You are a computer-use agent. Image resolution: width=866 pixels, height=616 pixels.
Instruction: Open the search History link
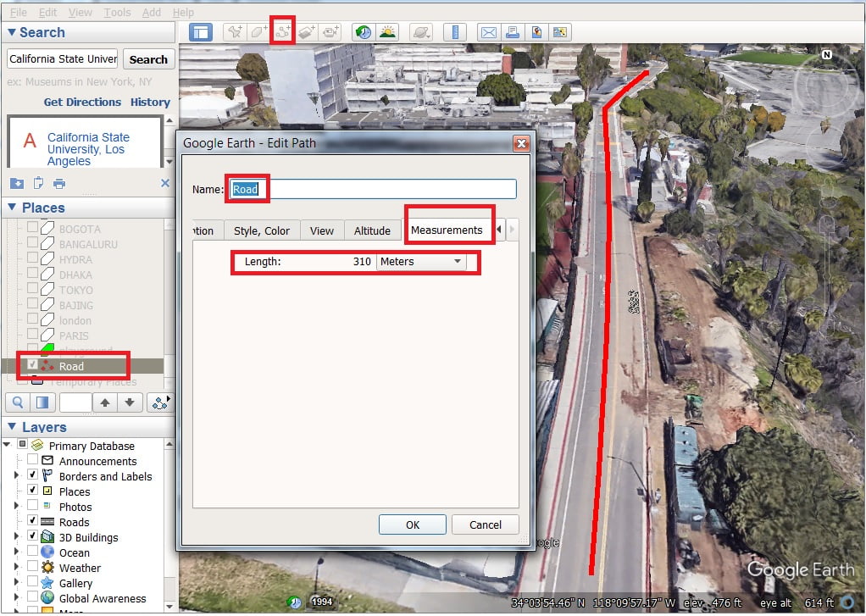coord(150,103)
